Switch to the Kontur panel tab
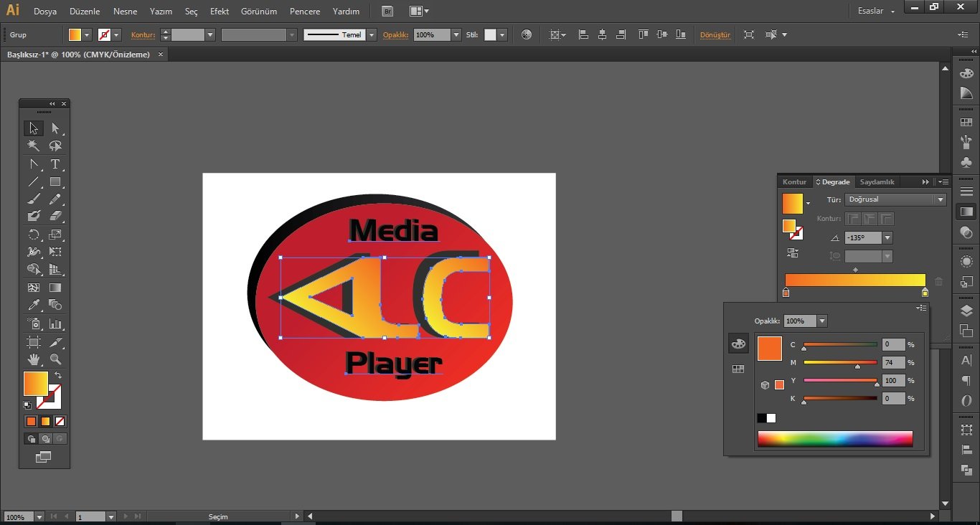Viewport: 980px width, 525px height. pos(794,182)
